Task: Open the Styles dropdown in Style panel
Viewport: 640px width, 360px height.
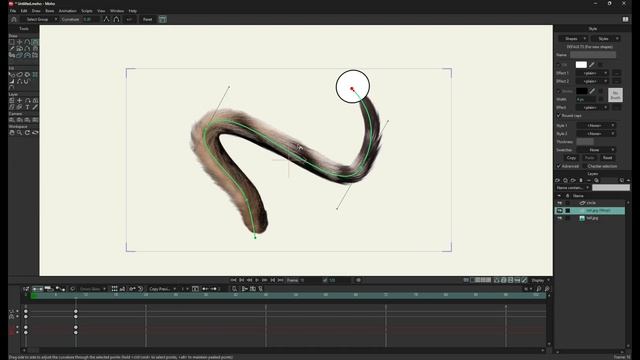Action: pyautogui.click(x=606, y=38)
